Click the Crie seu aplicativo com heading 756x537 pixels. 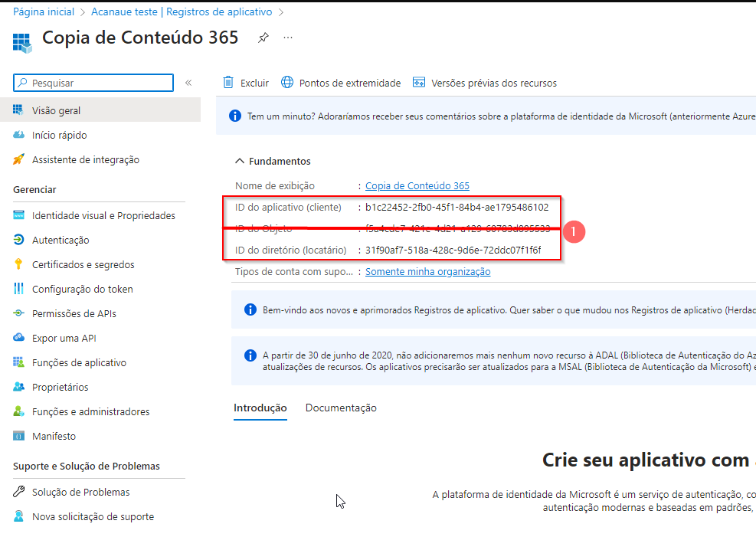coord(646,460)
